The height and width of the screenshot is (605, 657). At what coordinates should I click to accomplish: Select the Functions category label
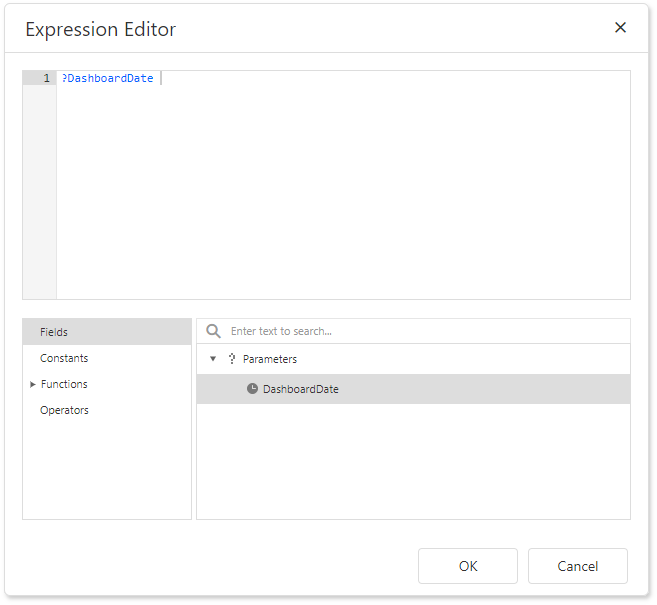[x=64, y=384]
